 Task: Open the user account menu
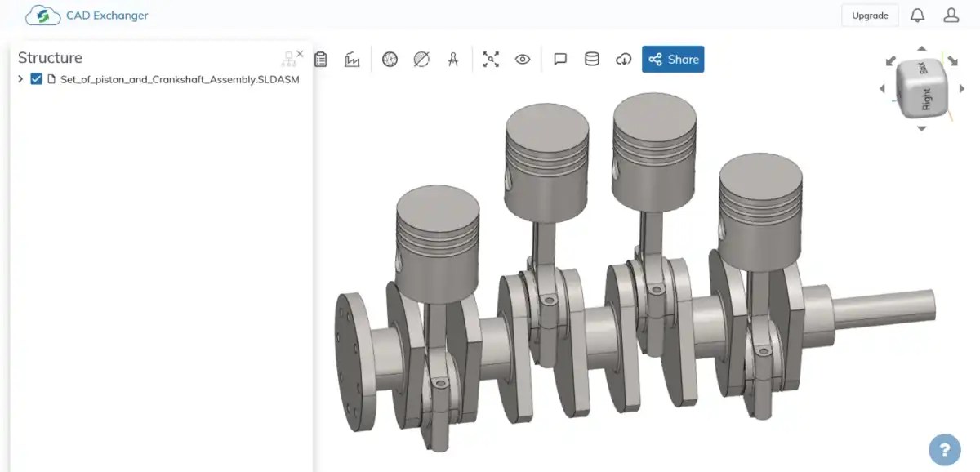tap(951, 14)
